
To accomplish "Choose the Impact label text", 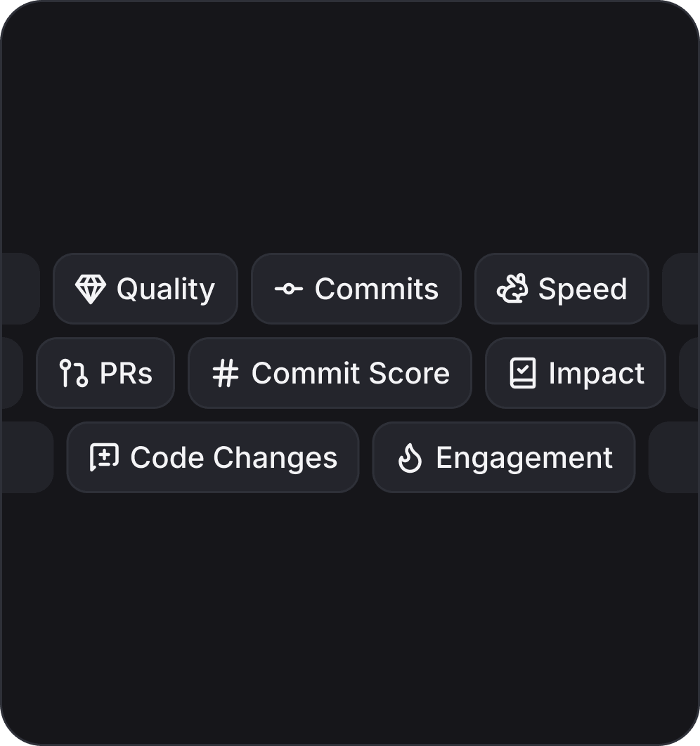I will tap(596, 373).
